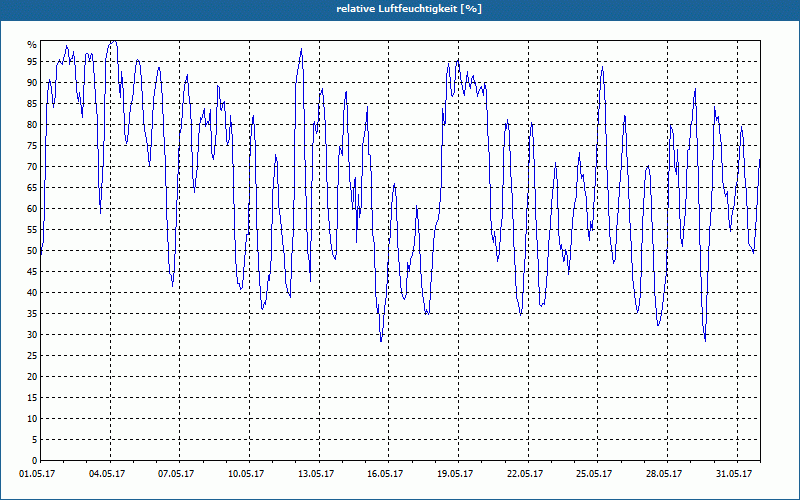Select the date label 19.05.17
The height and width of the screenshot is (500, 800).
[x=455, y=473]
